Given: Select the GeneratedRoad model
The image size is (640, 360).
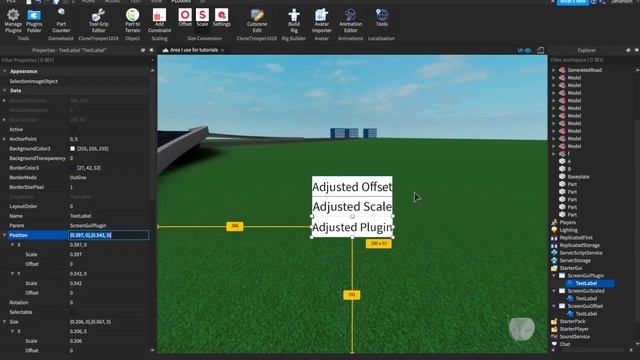Looking at the screenshot, I should (584, 70).
